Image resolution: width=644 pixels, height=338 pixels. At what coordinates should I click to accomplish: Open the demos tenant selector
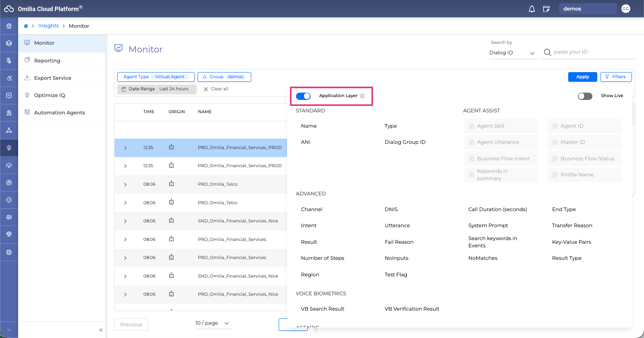point(588,9)
